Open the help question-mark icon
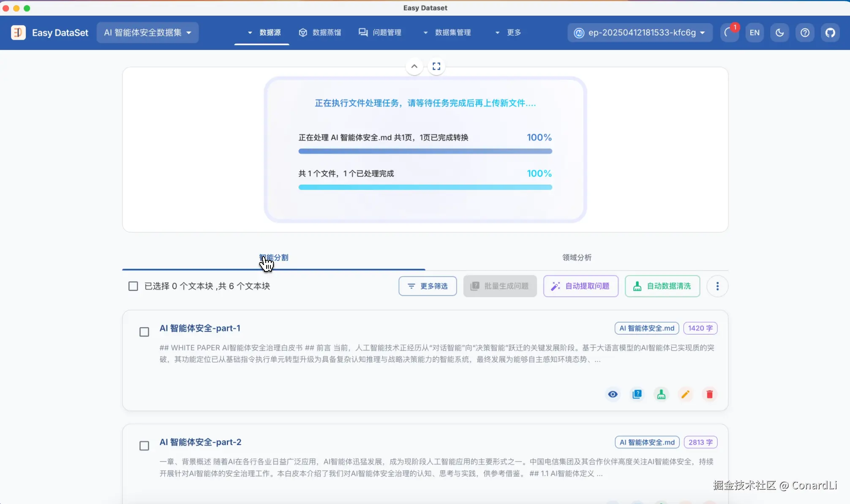The image size is (850, 504). pyautogui.click(x=805, y=33)
